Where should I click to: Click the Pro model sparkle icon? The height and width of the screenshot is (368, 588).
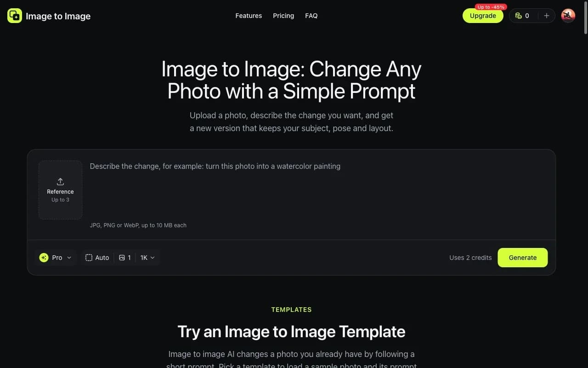pyautogui.click(x=44, y=258)
